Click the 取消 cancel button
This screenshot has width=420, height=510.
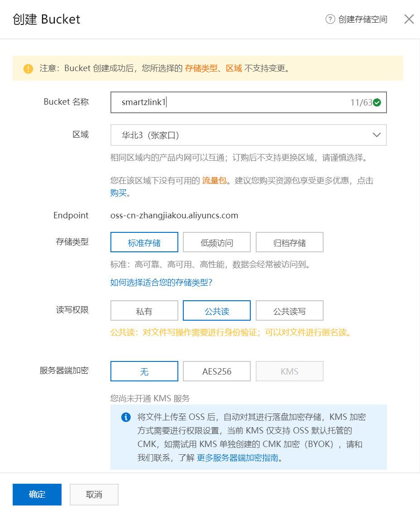click(x=94, y=495)
